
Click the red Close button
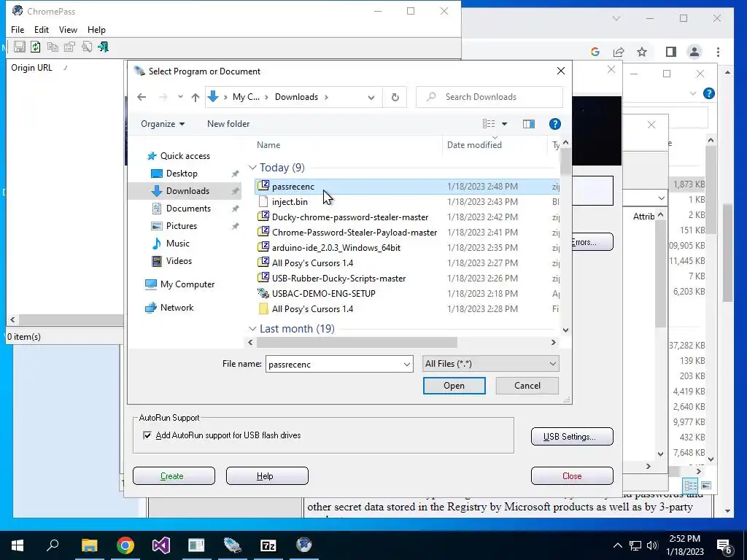[x=572, y=475]
